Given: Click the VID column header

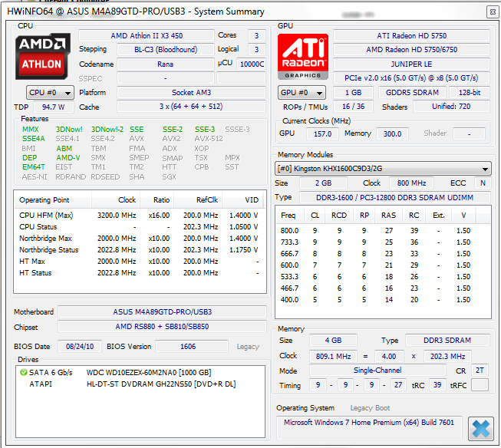Looking at the screenshot, I should tap(243, 200).
